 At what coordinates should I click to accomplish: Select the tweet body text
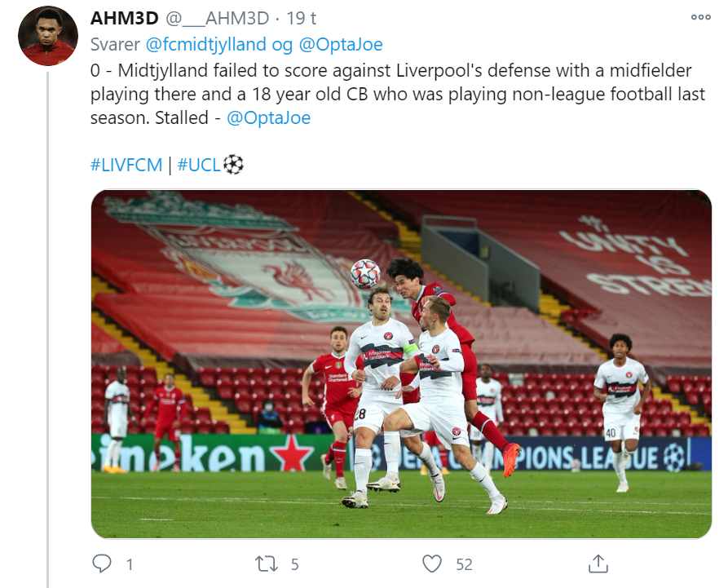398,95
